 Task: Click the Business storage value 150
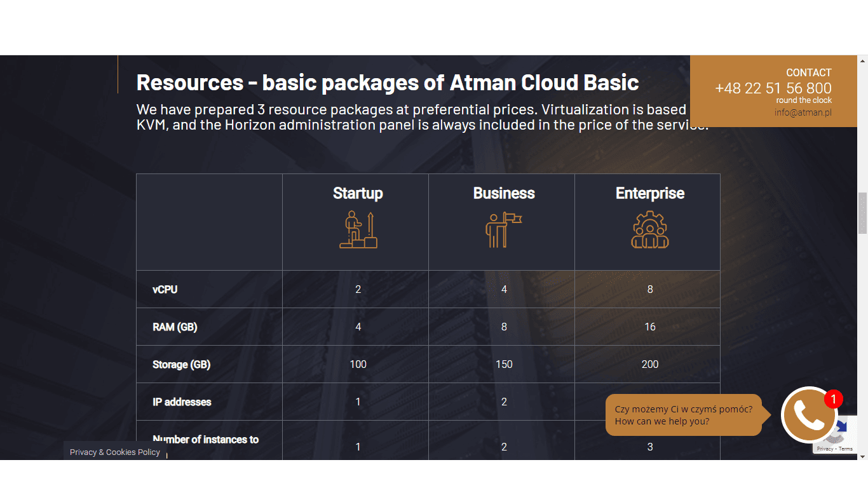coord(504,364)
